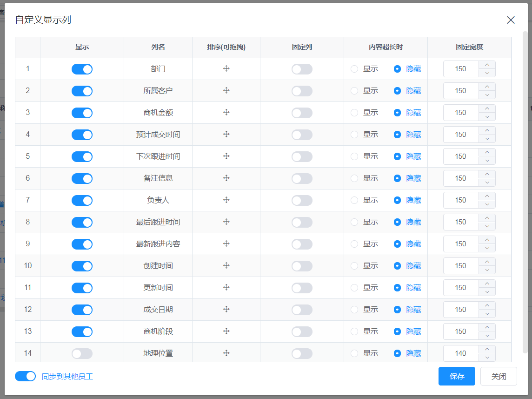The width and height of the screenshot is (532, 399).
Task: Click the fixed width input for 最后跟进时间
Action: (x=460, y=222)
